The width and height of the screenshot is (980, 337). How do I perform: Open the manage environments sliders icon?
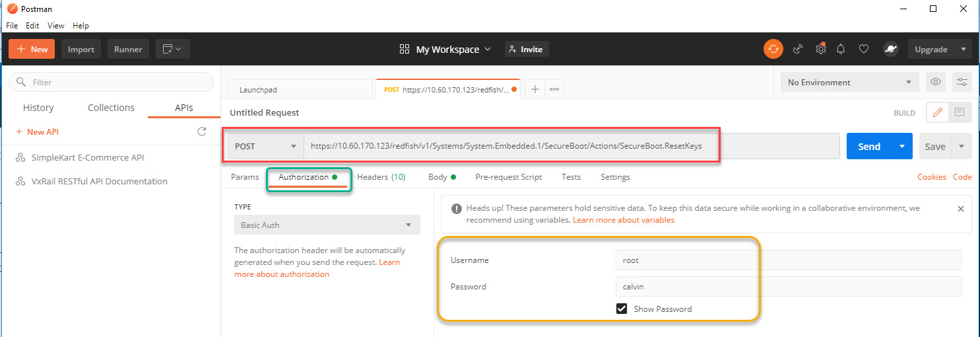(962, 82)
